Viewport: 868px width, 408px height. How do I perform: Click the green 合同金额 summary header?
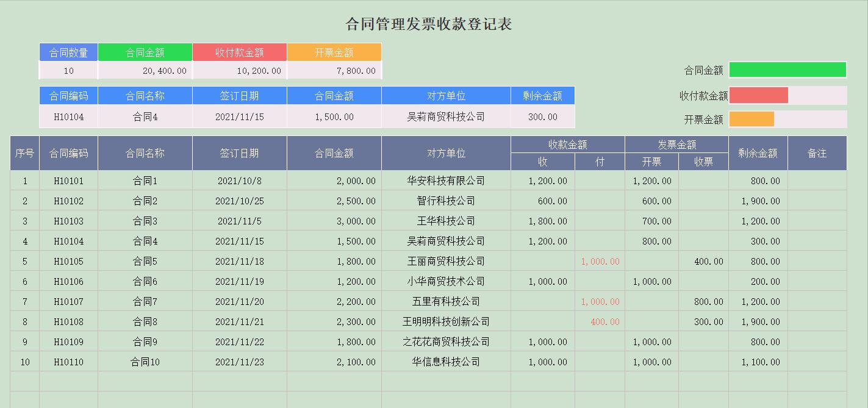[145, 52]
